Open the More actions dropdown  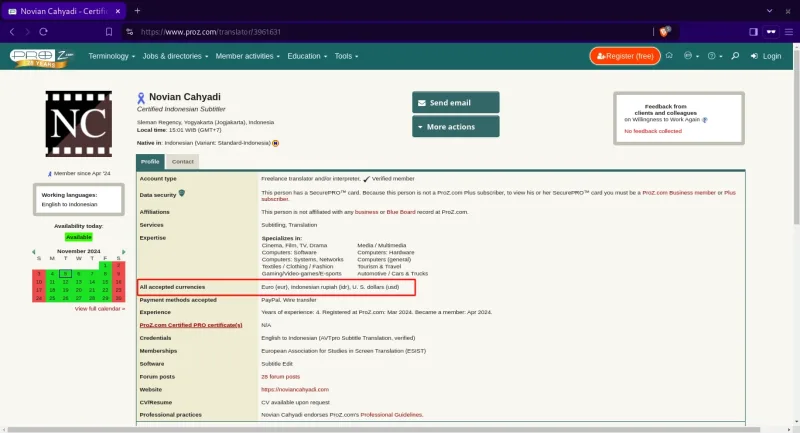pyautogui.click(x=456, y=126)
